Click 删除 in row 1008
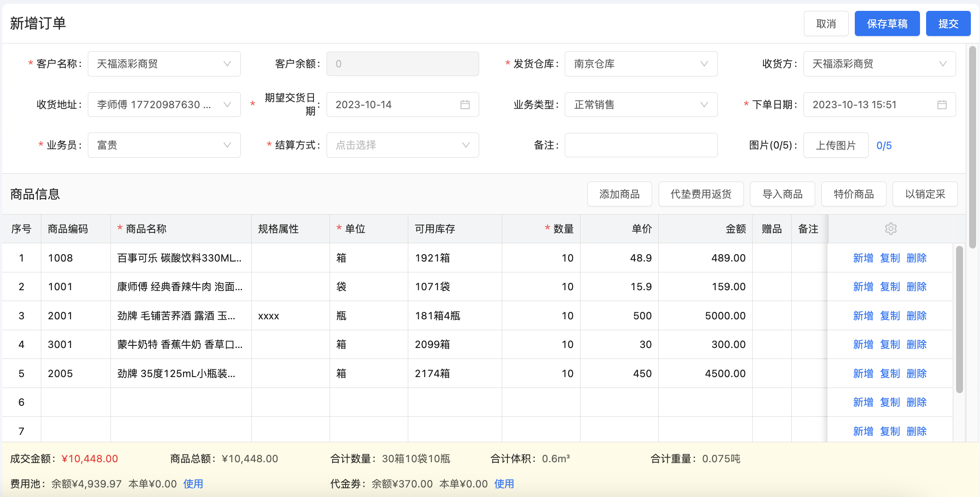This screenshot has width=980, height=497. pos(917,258)
